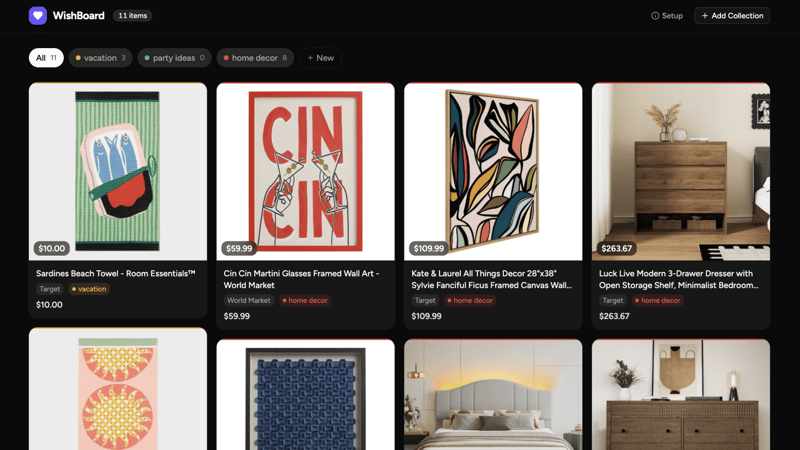Click home decor tag on Luck Live dresser card
The image size is (800, 450).
click(x=658, y=301)
